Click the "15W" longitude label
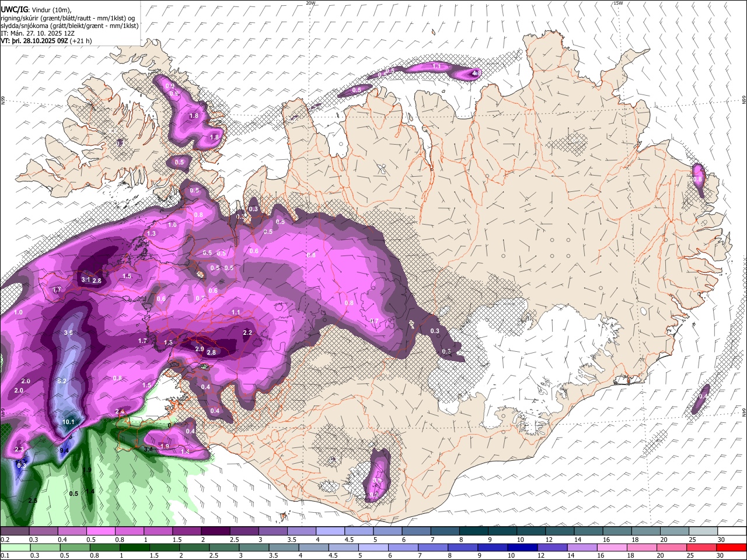The width and height of the screenshot is (747, 560). coord(618,3)
